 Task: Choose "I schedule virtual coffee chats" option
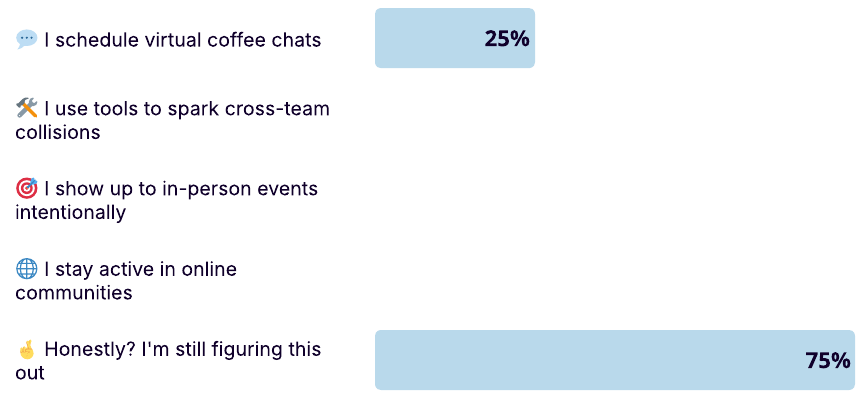[x=168, y=40]
